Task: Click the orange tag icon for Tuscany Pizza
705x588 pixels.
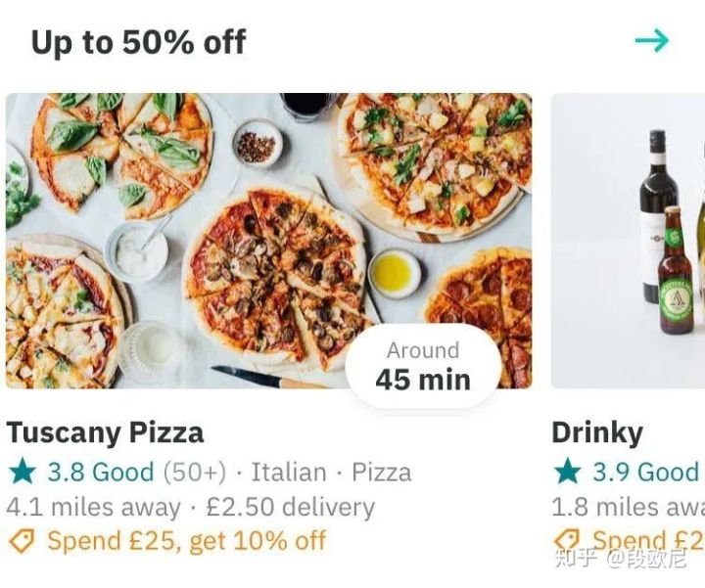Action: (x=22, y=540)
